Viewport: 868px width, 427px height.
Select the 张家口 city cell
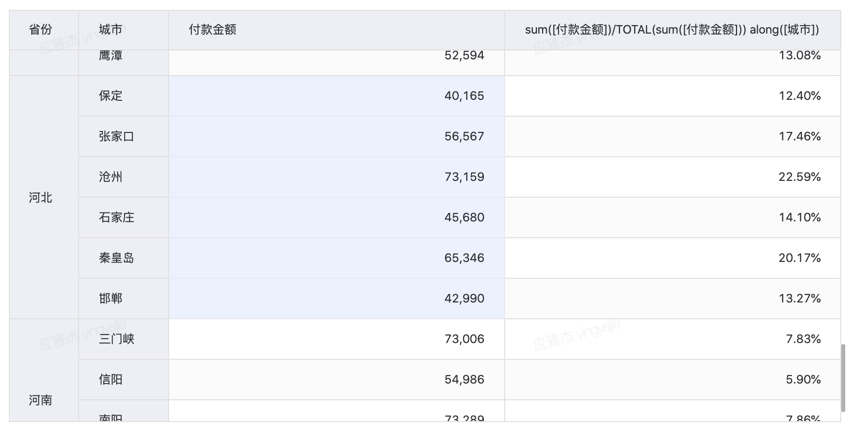(x=117, y=136)
